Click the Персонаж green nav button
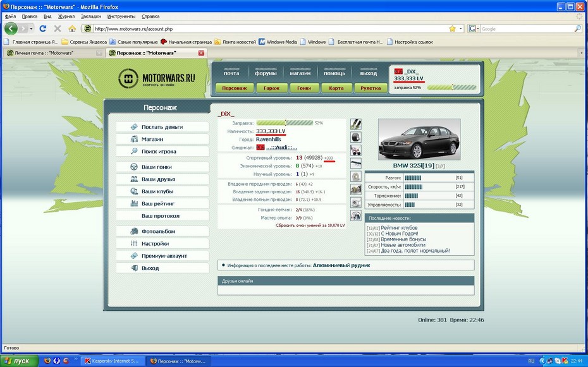 coord(235,88)
